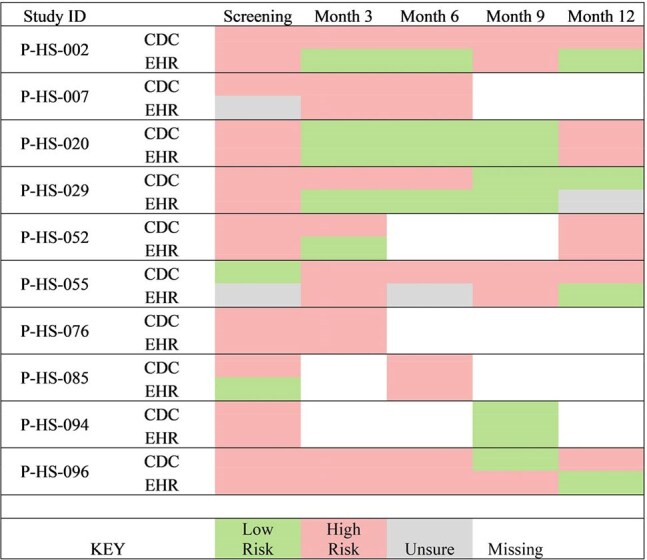Viewport: 647px width, 560px height.
Task: Click the Month 9 column header
Action: [x=515, y=17]
